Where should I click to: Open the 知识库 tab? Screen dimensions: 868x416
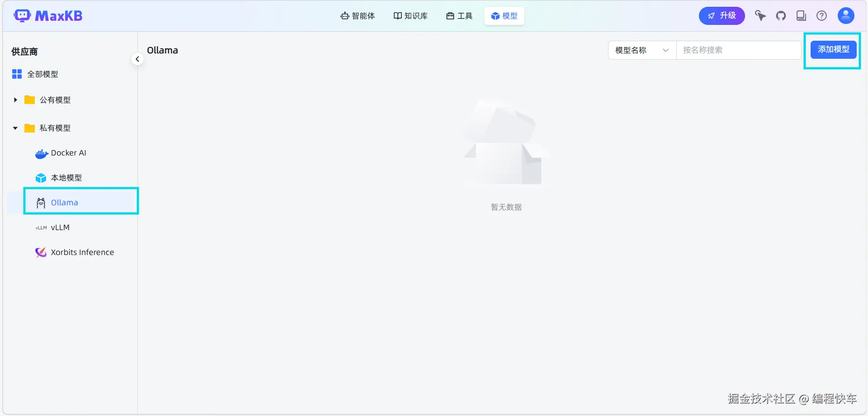(410, 16)
